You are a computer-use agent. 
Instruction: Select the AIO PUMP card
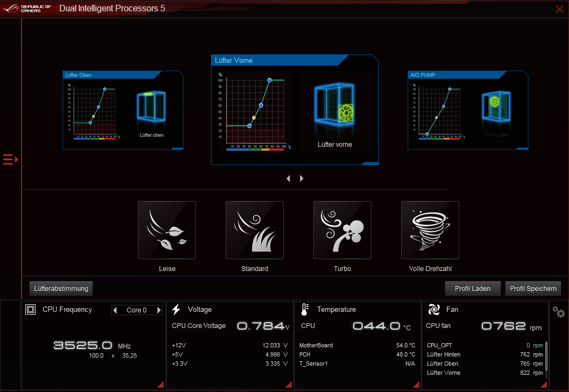pyautogui.click(x=468, y=110)
